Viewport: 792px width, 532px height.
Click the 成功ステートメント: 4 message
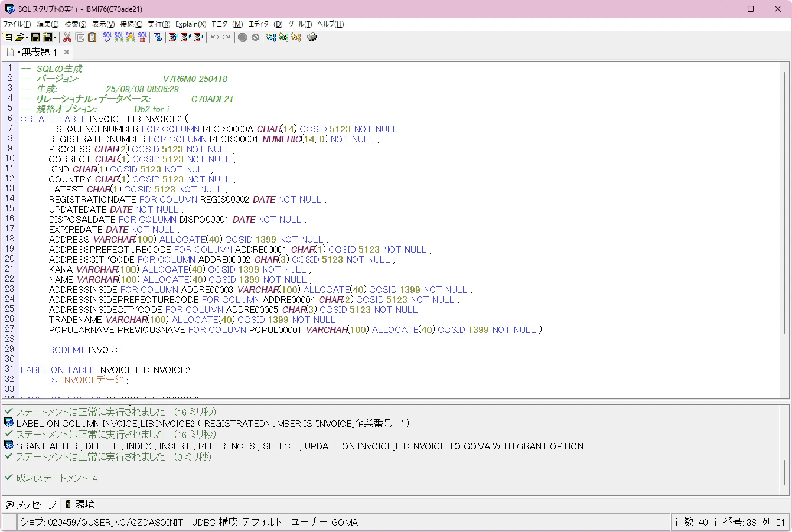coord(57,478)
